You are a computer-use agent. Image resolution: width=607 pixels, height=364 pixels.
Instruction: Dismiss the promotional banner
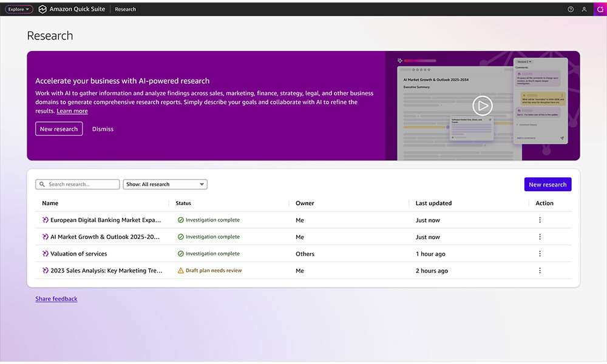pyautogui.click(x=103, y=129)
